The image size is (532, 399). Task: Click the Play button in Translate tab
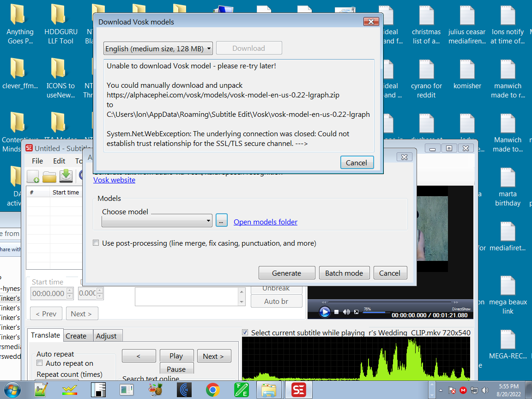click(x=176, y=356)
